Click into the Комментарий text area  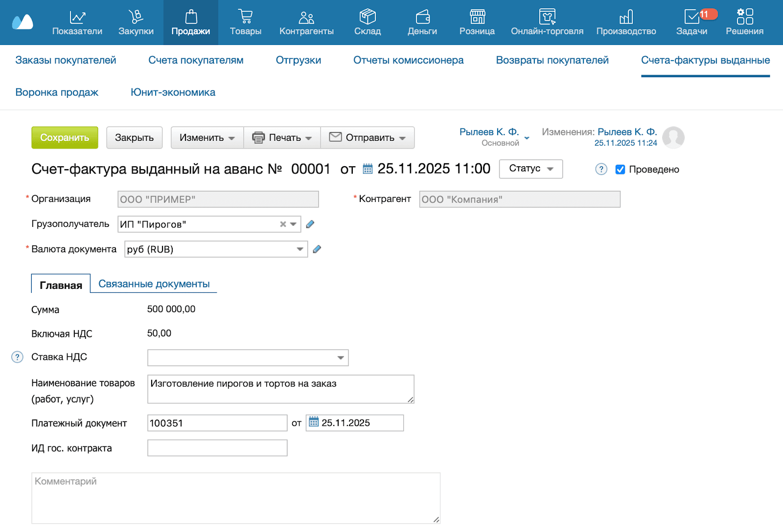pyautogui.click(x=236, y=498)
